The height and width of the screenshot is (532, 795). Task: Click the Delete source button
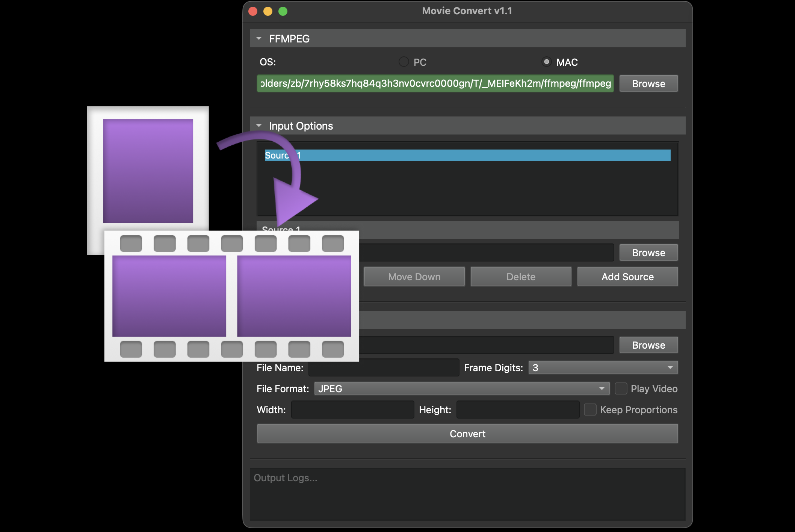[521, 277]
